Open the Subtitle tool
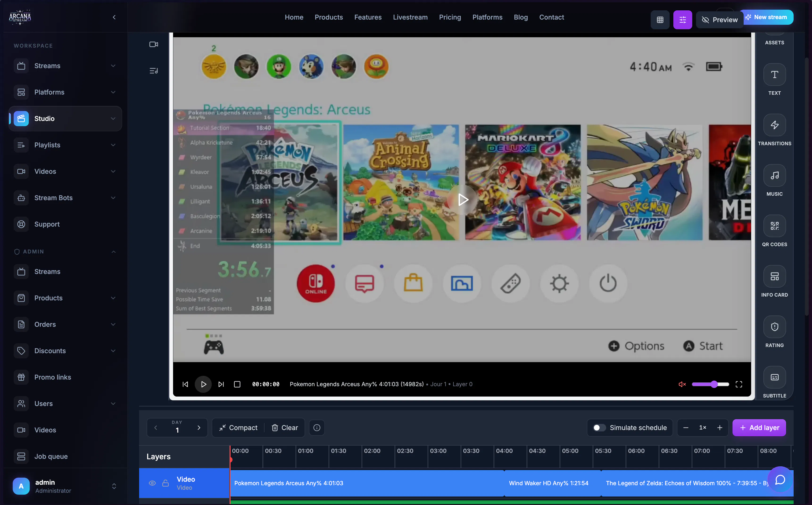Screen dimensions: 812x505 pyautogui.click(x=774, y=377)
